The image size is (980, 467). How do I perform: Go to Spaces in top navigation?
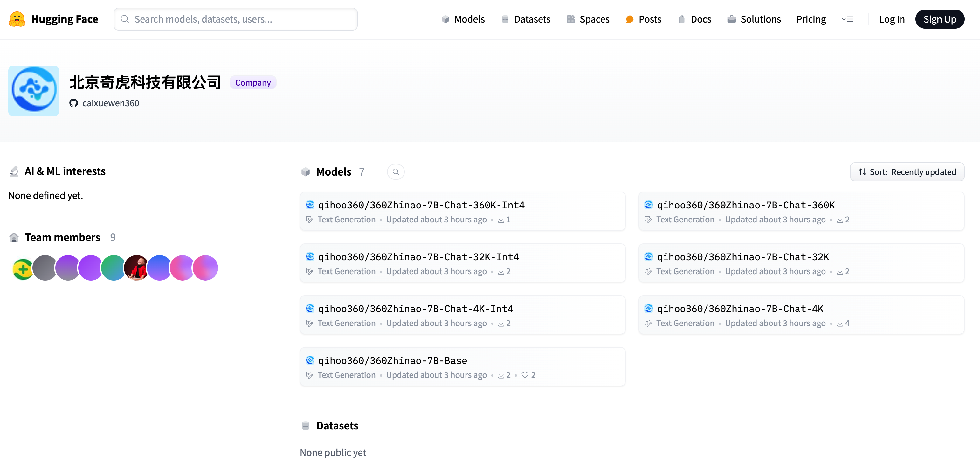pyautogui.click(x=588, y=19)
